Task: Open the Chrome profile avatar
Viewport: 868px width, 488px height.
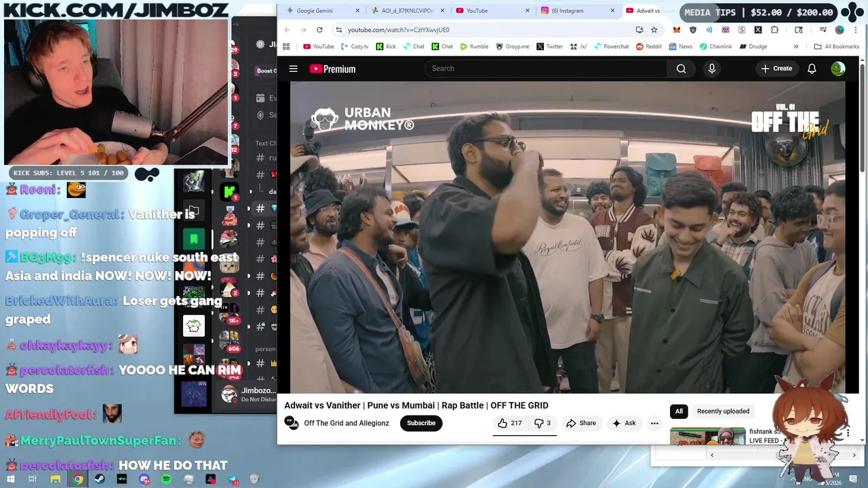Action: [x=840, y=30]
